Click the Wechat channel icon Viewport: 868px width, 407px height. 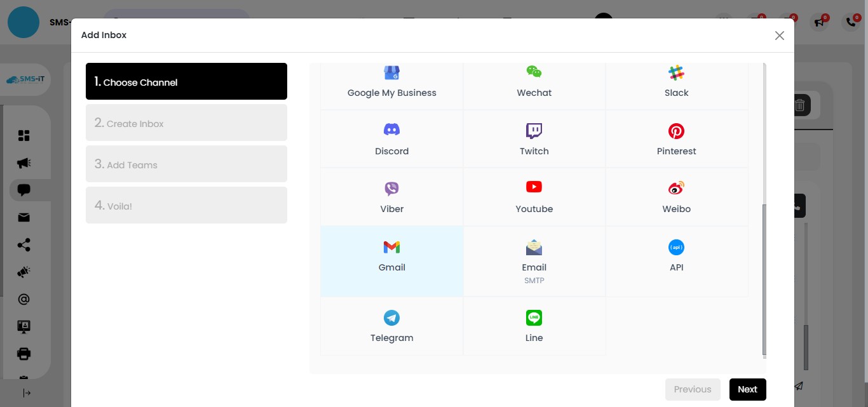point(534,72)
